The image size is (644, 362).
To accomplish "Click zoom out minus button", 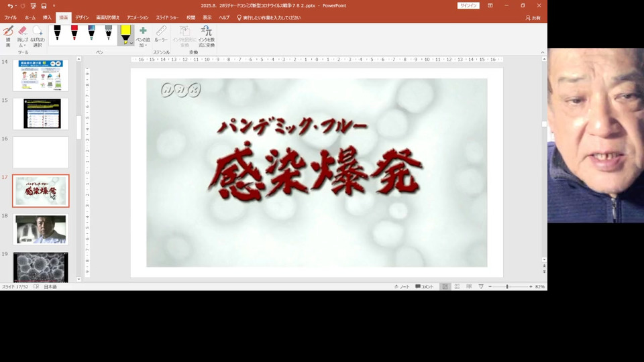I will (490, 286).
